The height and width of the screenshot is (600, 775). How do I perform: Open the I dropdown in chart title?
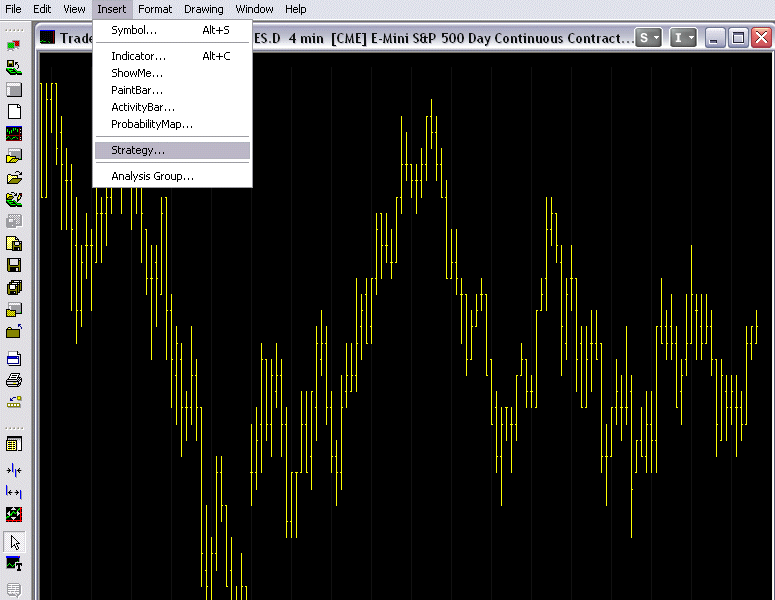[x=683, y=38]
